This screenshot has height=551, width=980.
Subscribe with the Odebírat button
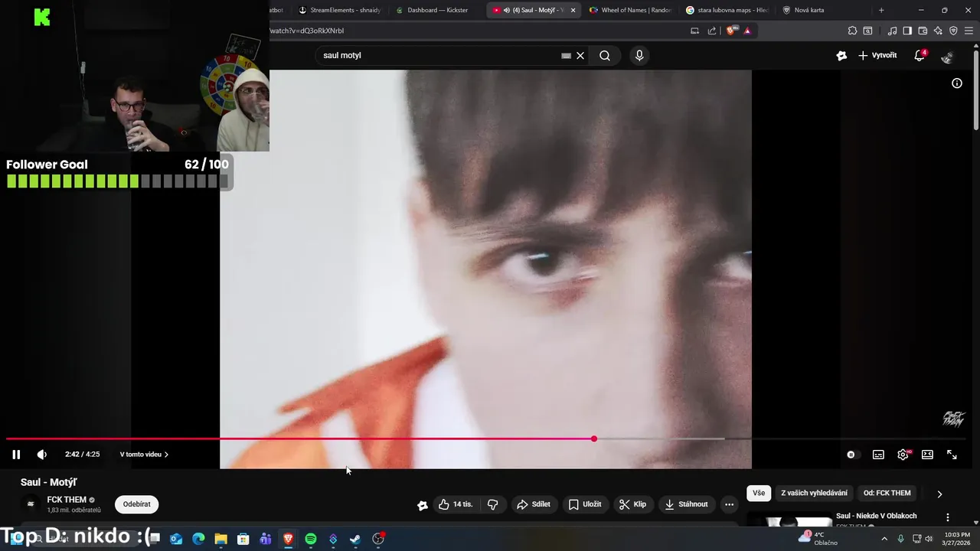pyautogui.click(x=137, y=504)
